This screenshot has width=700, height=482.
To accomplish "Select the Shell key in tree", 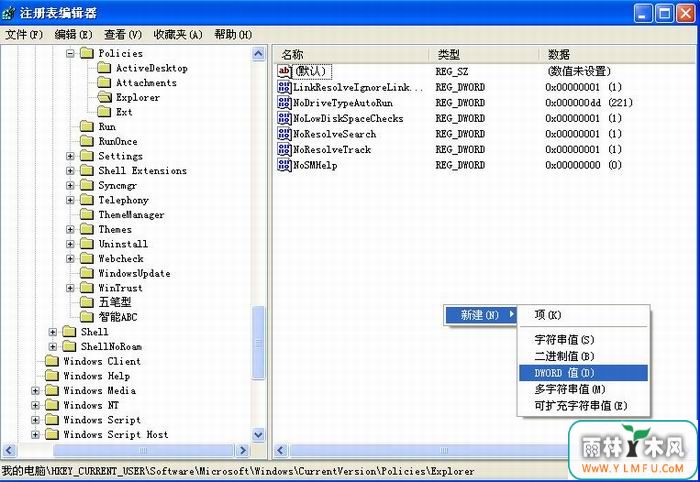I will [x=94, y=332].
